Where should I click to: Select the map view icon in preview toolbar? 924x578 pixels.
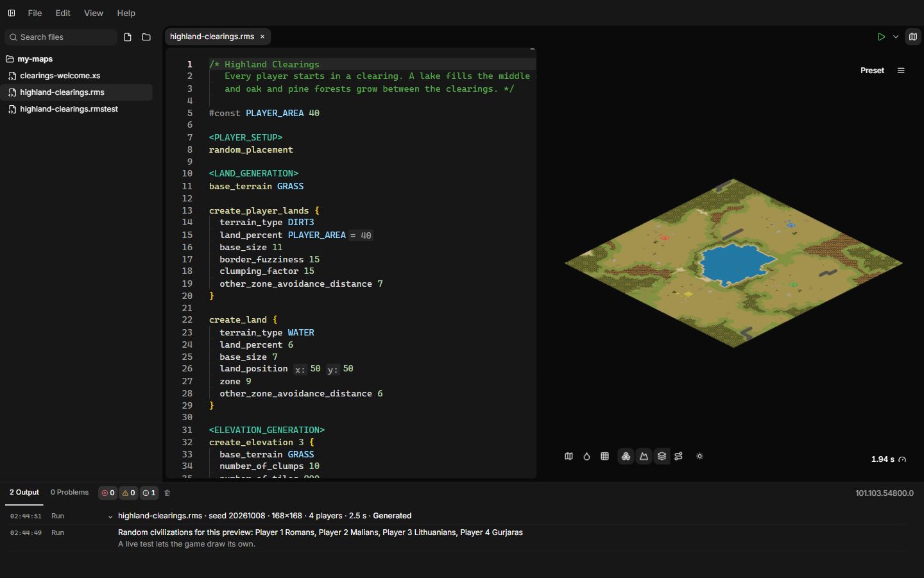coord(569,456)
